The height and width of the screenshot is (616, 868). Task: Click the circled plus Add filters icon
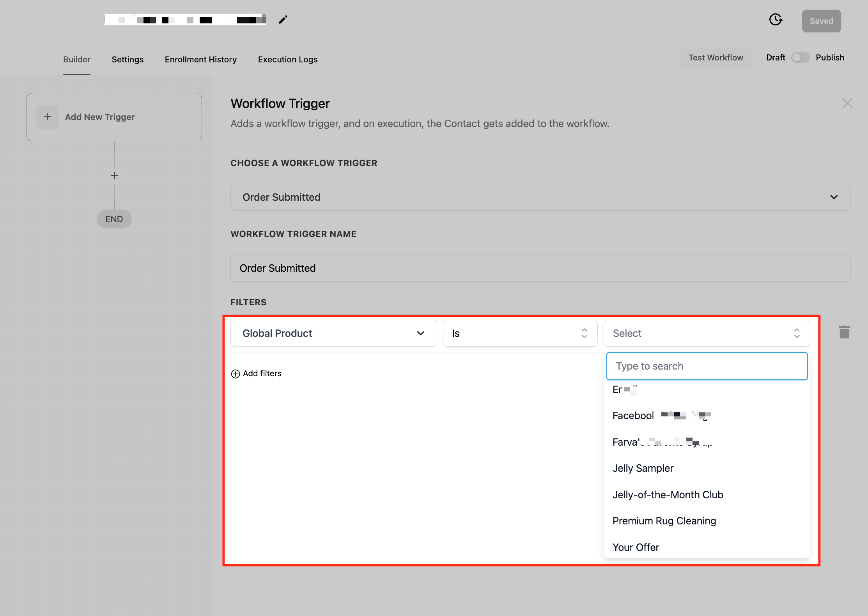[236, 374]
